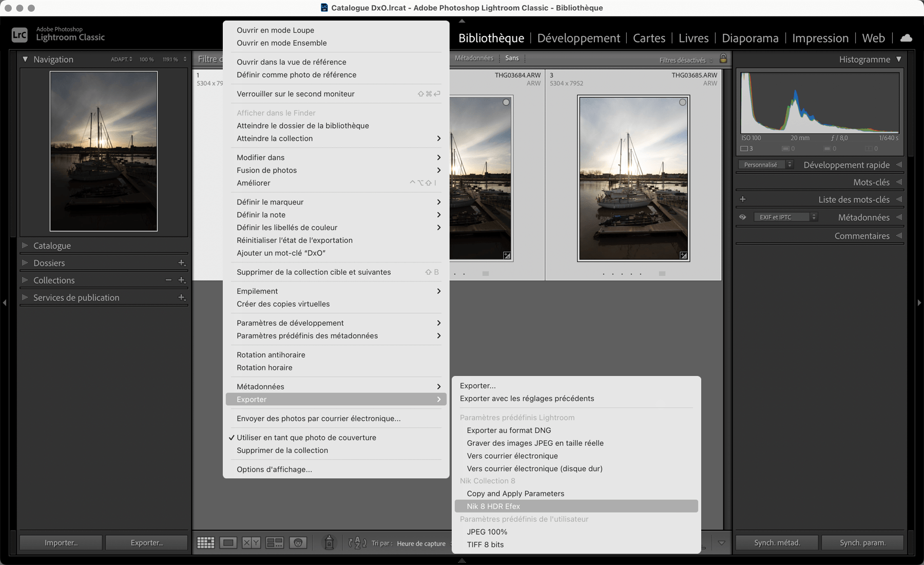
Task: Hide the top module picker arrow
Action: (x=462, y=21)
